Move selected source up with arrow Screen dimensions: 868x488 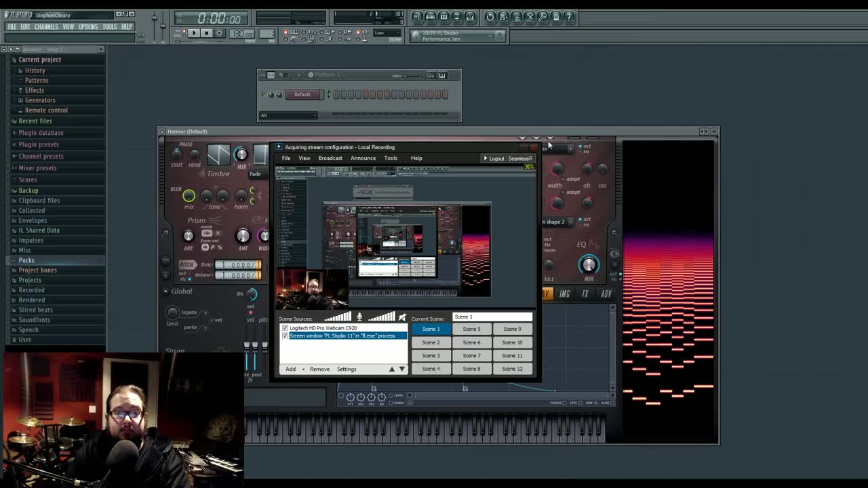coord(391,369)
